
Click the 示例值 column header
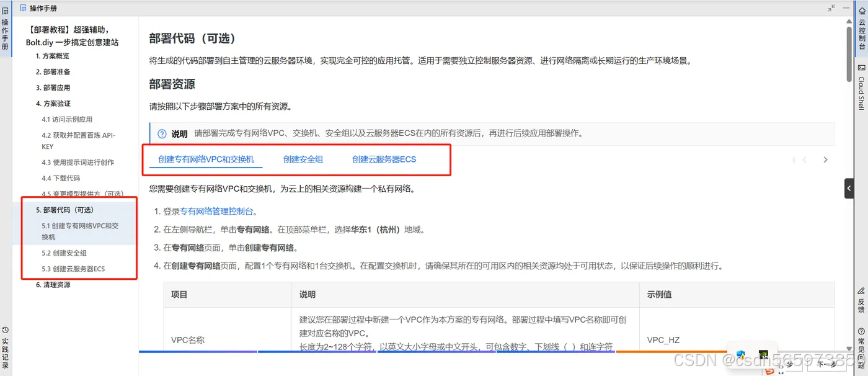659,295
